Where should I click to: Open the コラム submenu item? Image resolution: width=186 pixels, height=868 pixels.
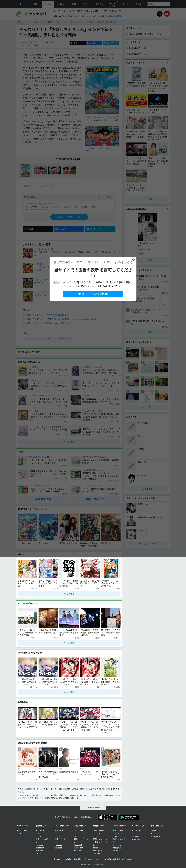click(80, 11)
